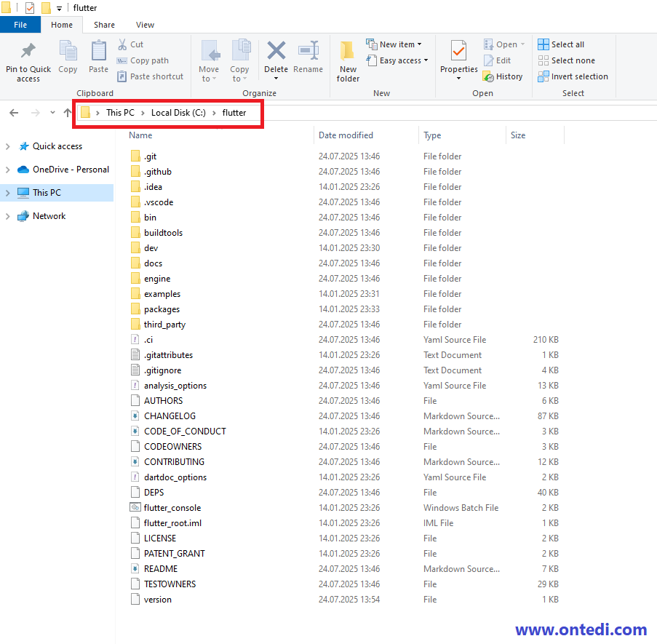Switch to the View tab

pos(145,25)
